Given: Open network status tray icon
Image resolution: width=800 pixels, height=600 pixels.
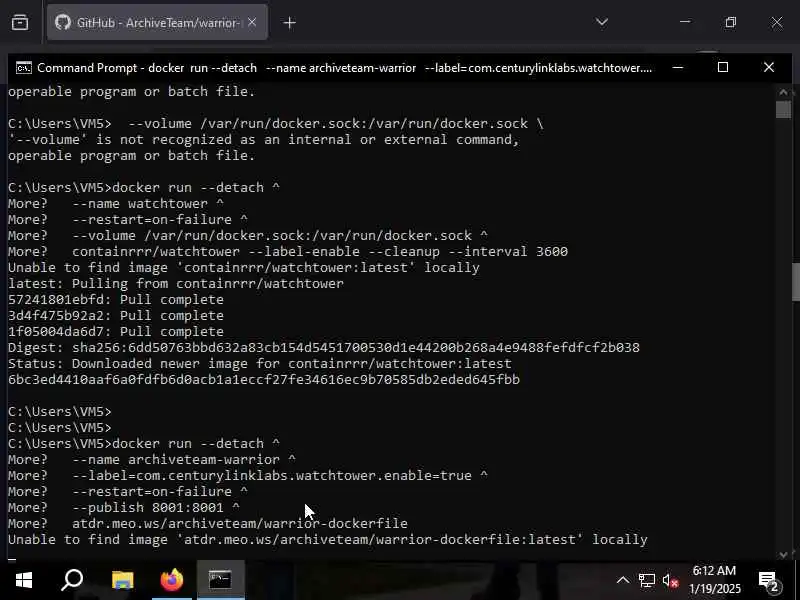Looking at the screenshot, I should (x=647, y=581).
